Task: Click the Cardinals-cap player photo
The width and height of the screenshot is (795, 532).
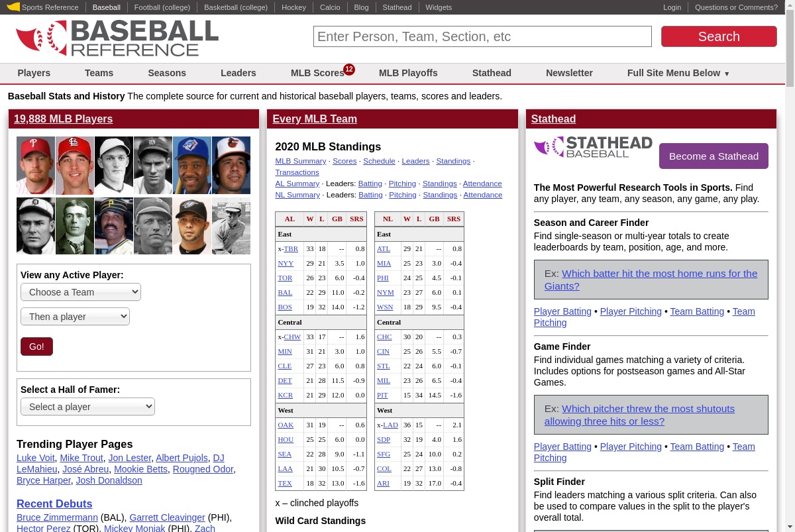Action: pos(75,166)
